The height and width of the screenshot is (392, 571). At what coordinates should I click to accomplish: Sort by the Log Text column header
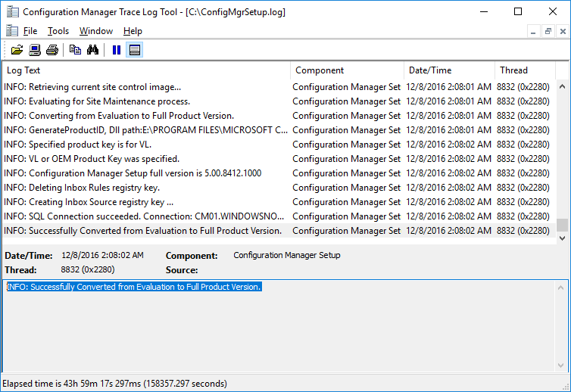pos(146,70)
